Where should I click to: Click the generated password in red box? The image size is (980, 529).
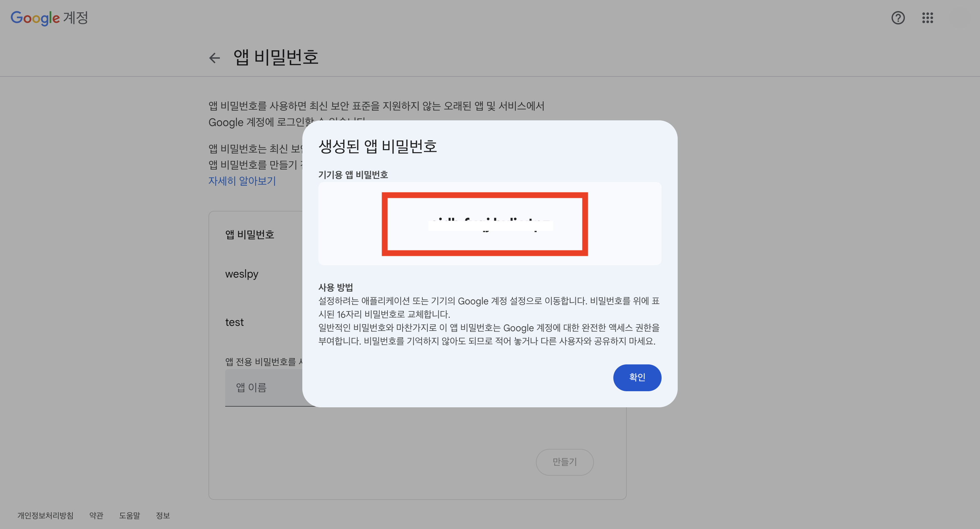[x=490, y=225]
